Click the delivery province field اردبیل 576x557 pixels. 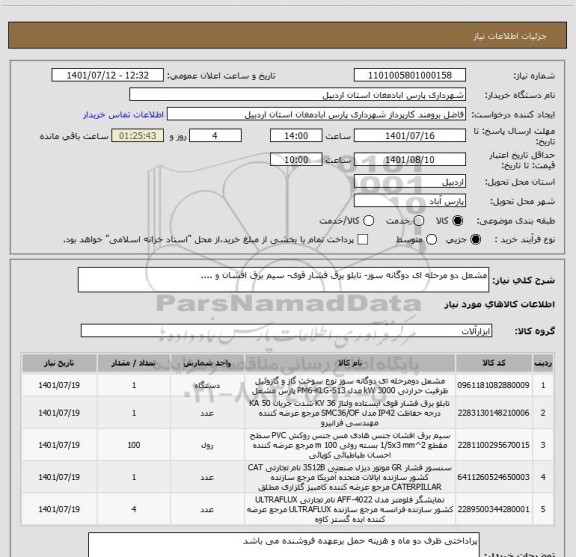[x=410, y=182]
